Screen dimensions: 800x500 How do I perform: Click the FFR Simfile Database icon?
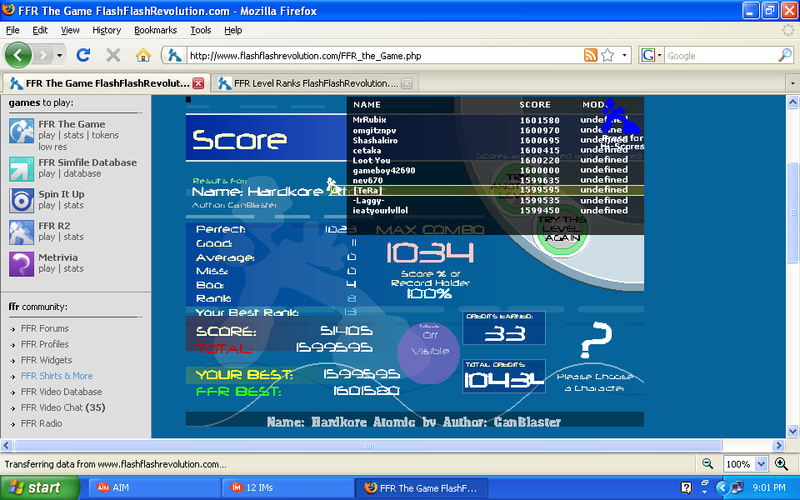click(22, 168)
